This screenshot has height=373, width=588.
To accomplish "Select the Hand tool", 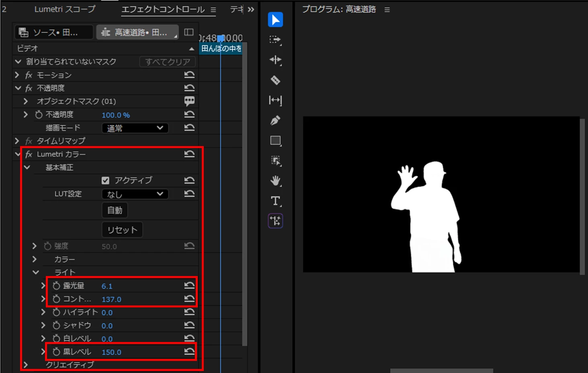I will 275,181.
